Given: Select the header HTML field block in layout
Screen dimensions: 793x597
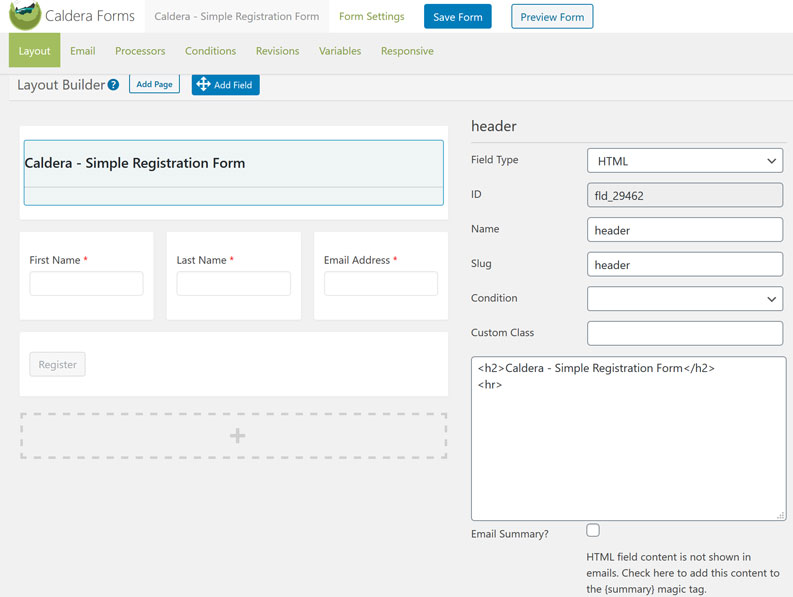Looking at the screenshot, I should click(234, 173).
